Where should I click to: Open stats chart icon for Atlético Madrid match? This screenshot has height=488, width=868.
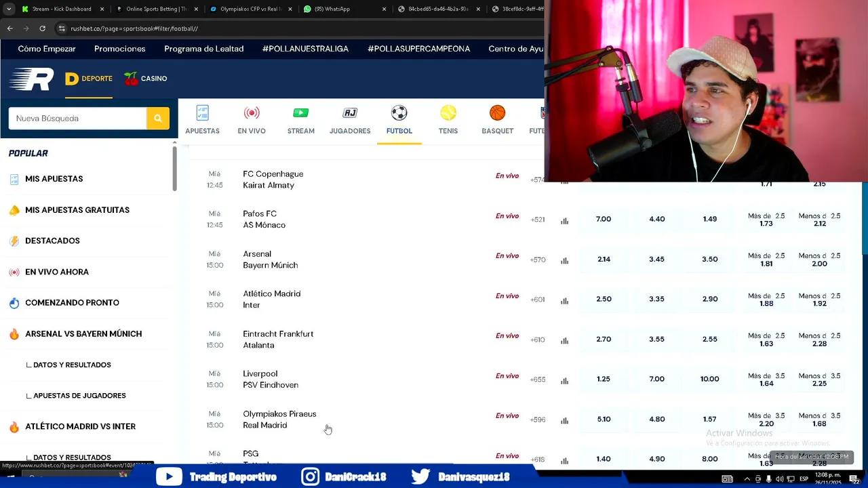click(564, 300)
